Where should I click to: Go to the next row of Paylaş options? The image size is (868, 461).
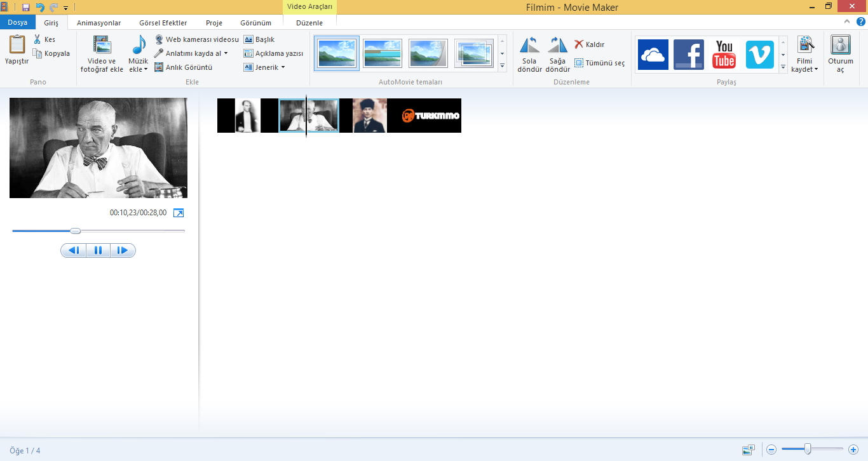point(783,55)
